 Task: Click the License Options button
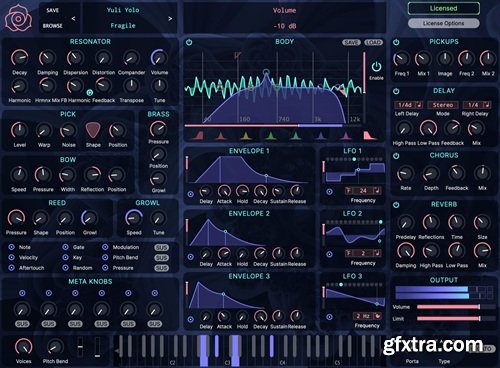(444, 23)
